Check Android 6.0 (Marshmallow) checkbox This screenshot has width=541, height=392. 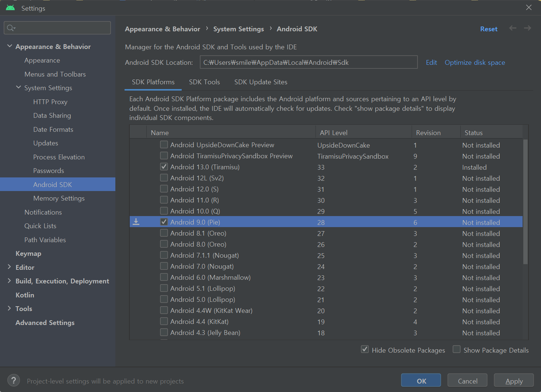click(x=164, y=277)
